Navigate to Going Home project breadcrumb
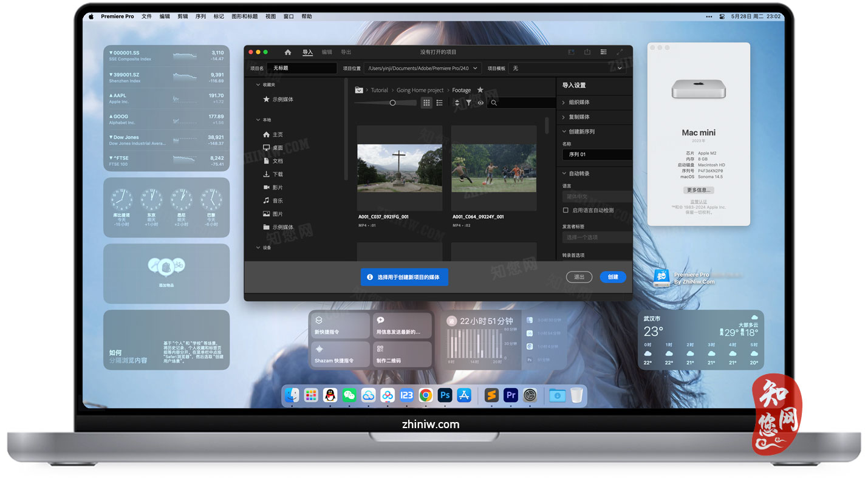The image size is (868, 484). tap(420, 90)
